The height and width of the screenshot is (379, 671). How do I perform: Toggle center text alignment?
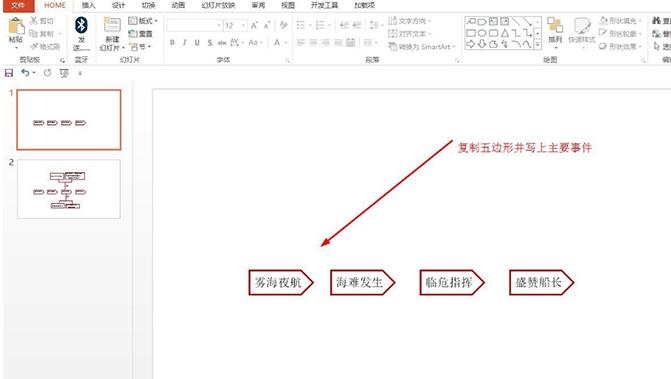[314, 42]
